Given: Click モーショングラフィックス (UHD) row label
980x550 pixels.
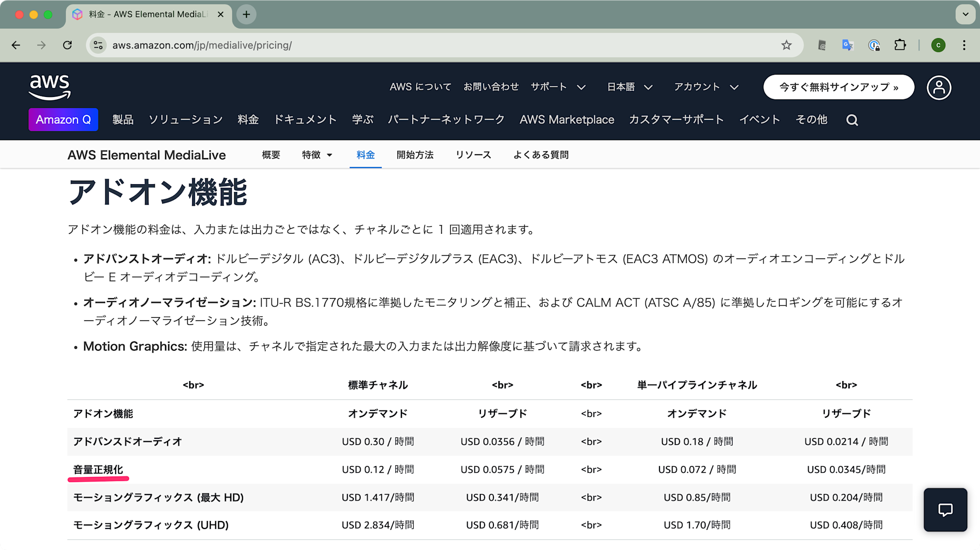Looking at the screenshot, I should (151, 525).
